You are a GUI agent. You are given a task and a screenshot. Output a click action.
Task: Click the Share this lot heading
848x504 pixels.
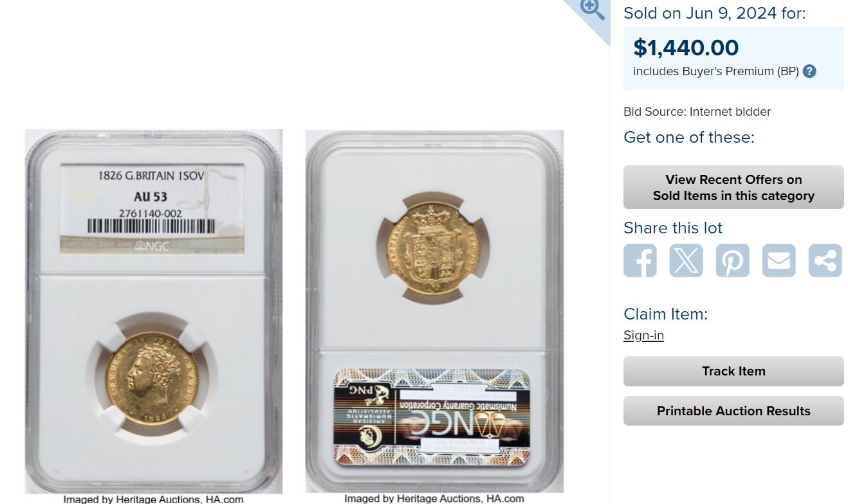point(673,228)
